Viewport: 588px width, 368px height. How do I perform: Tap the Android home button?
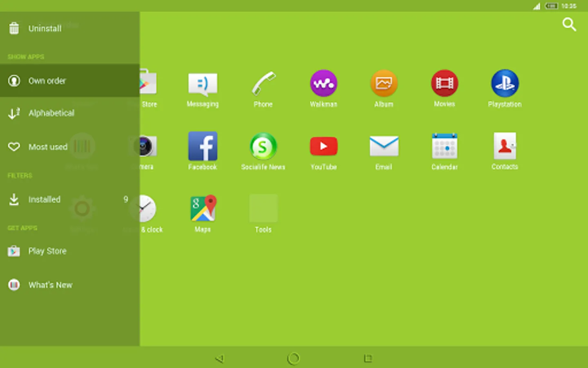click(x=293, y=359)
